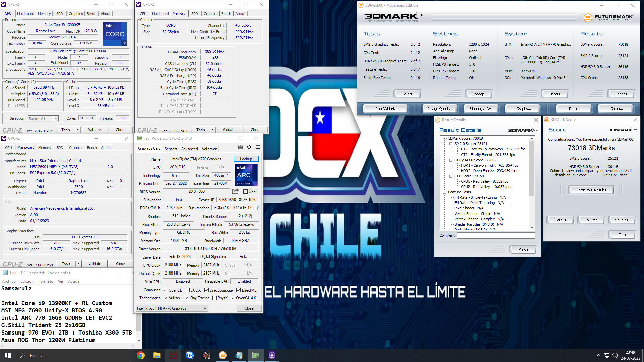Screen dimensions: 644x362
Task: Take a screenshot with GPU-Z camera icon
Action: [240, 147]
